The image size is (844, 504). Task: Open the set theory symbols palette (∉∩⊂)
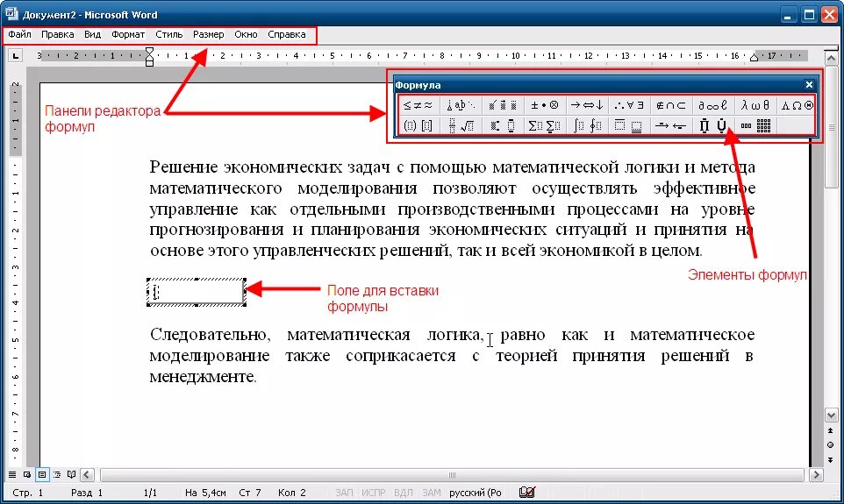[x=670, y=105]
